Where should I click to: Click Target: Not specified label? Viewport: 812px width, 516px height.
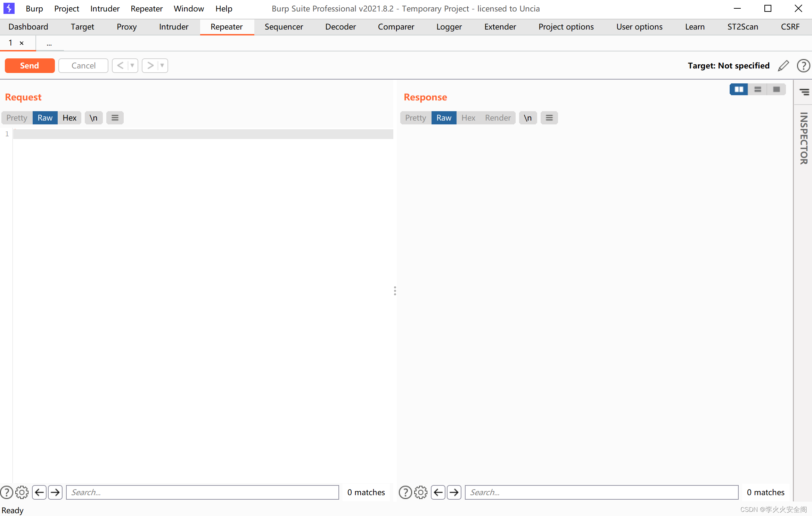(x=729, y=66)
